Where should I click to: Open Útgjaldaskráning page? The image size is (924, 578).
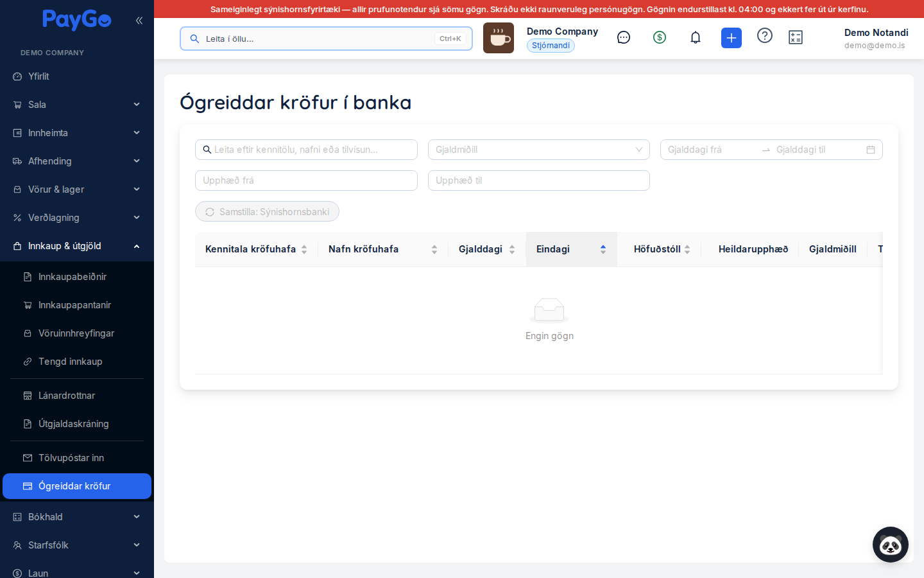coord(77,424)
